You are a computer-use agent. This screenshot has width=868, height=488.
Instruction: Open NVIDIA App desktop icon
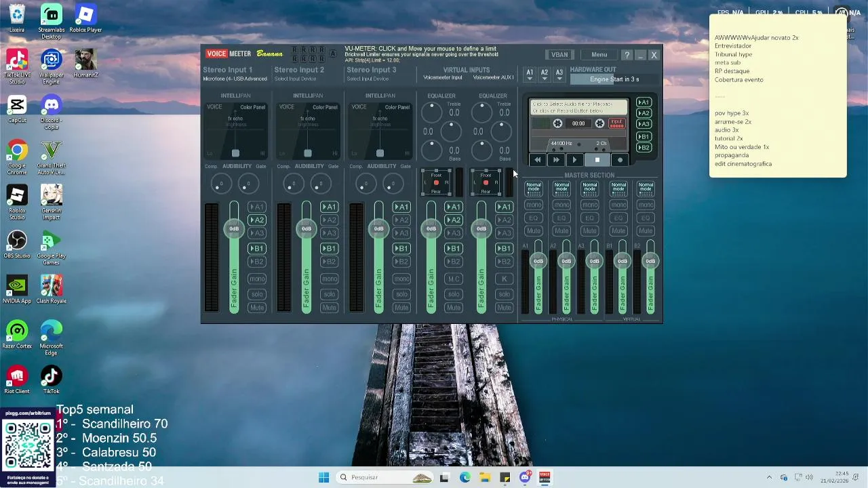coord(17,289)
